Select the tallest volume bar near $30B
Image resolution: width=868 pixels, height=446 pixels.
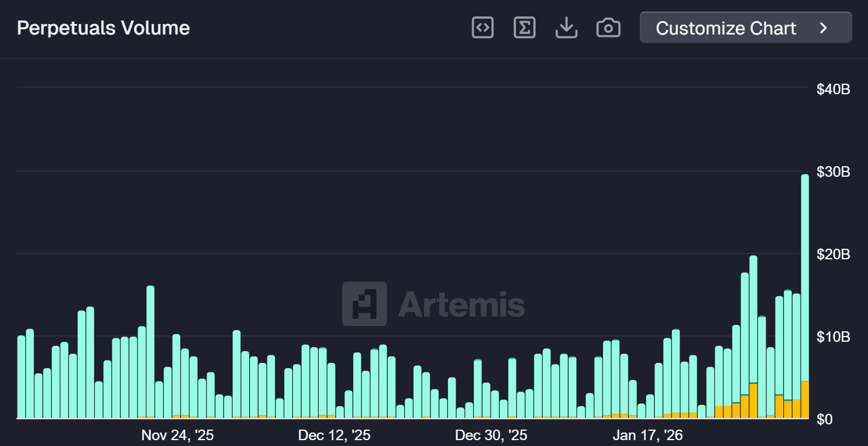click(804, 293)
